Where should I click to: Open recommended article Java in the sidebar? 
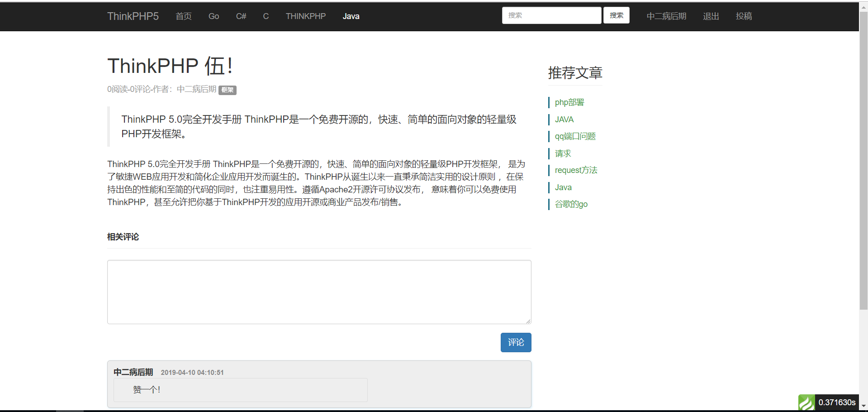tap(563, 187)
